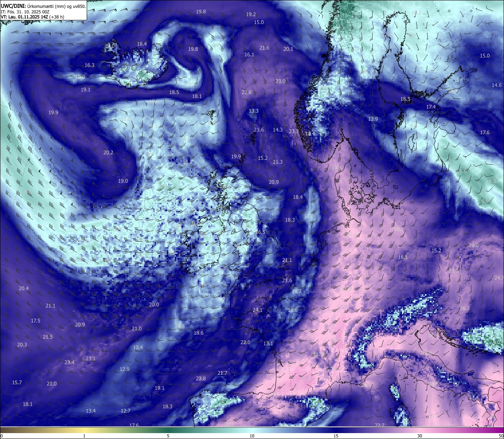Screen dimensions: 504x439
Task: Click the map value 22.0
Action: pyautogui.click(x=245, y=342)
